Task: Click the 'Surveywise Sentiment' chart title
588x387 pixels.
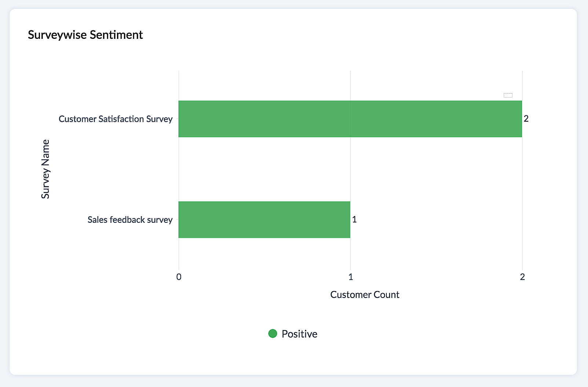Action: [x=85, y=35]
